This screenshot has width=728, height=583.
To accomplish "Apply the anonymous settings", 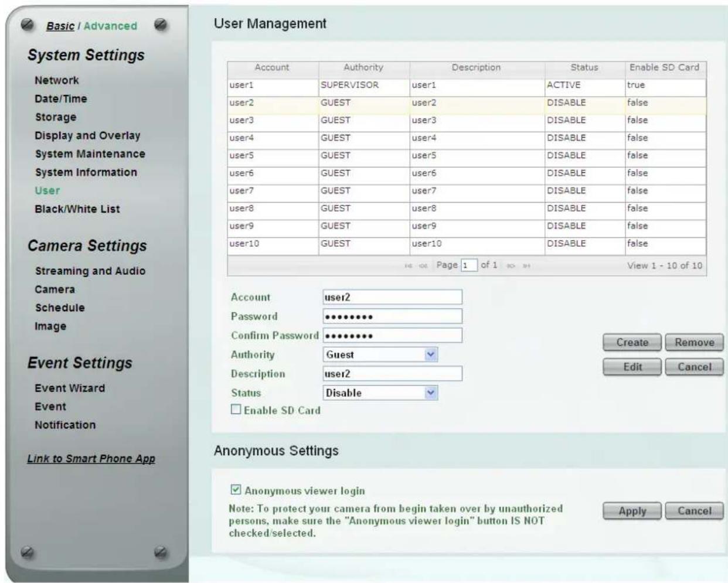I will pyautogui.click(x=632, y=511).
